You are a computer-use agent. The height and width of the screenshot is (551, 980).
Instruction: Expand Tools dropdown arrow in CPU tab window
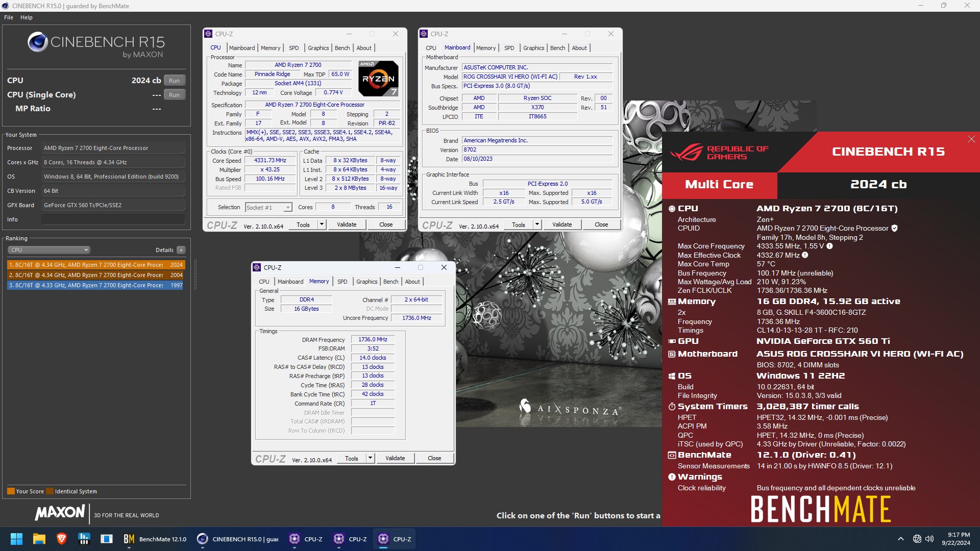[x=322, y=224]
